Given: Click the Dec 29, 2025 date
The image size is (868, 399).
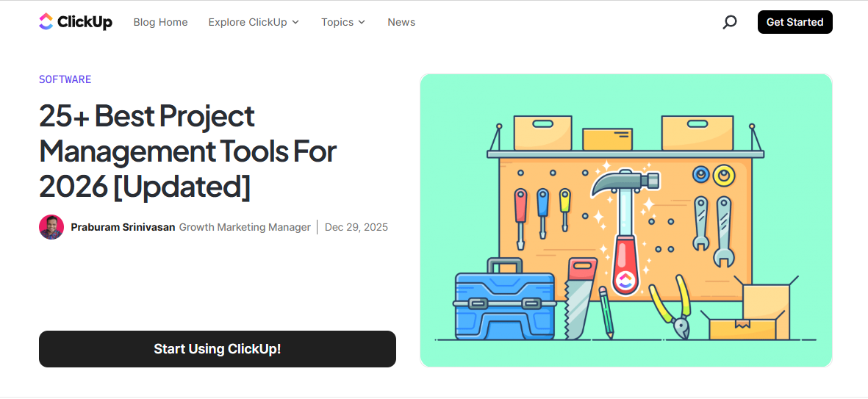Looking at the screenshot, I should pos(356,227).
